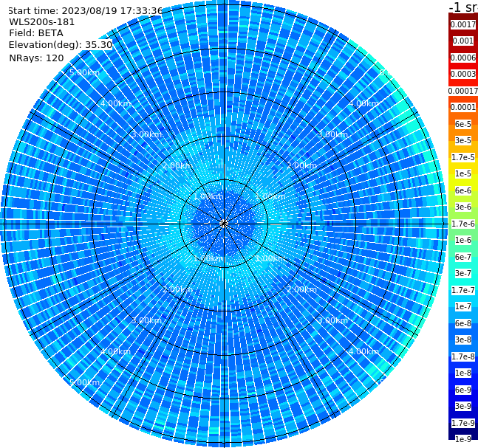
Task: Click the 1e-8 colorbar label
Action: point(463,373)
